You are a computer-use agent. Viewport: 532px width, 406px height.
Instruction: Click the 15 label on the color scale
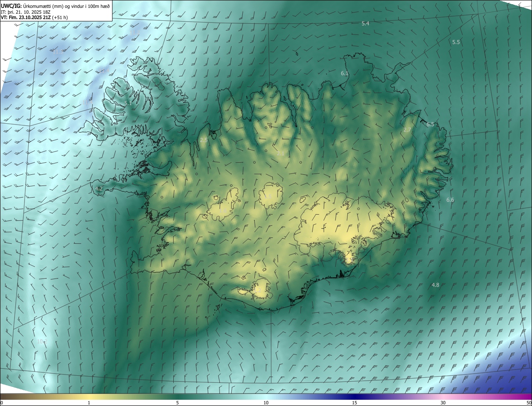pos(355,403)
